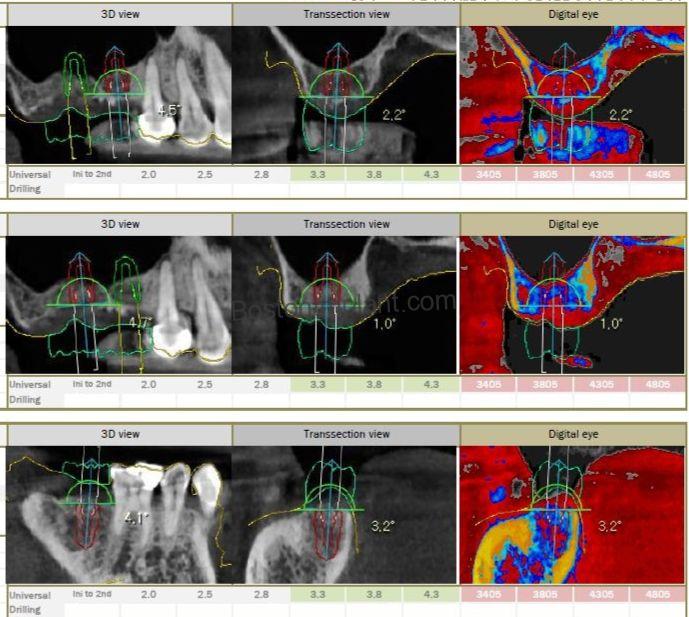689x617 pixels.
Task: Select the 3405 drill cell in the top row
Action: (487, 175)
